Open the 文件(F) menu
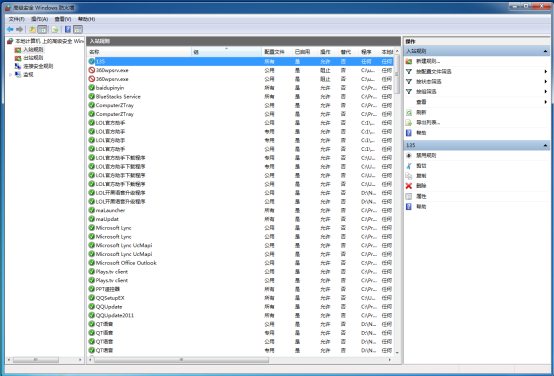The width and height of the screenshot is (554, 376). pyautogui.click(x=17, y=19)
